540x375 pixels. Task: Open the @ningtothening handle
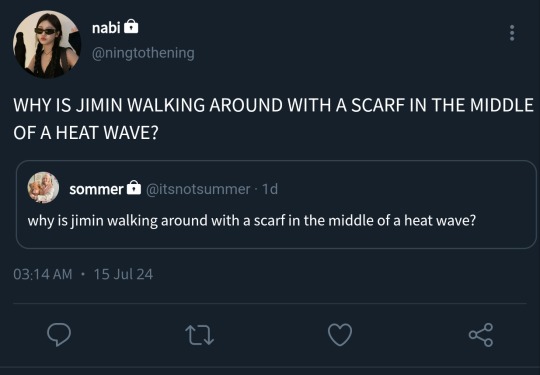[143, 53]
